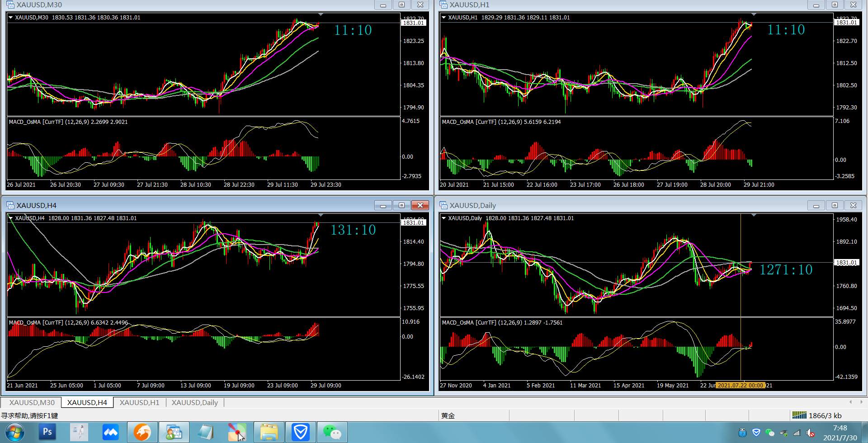Restore the XAUUSD,M30 chart window
The width and height of the screenshot is (868, 443).
(x=401, y=5)
